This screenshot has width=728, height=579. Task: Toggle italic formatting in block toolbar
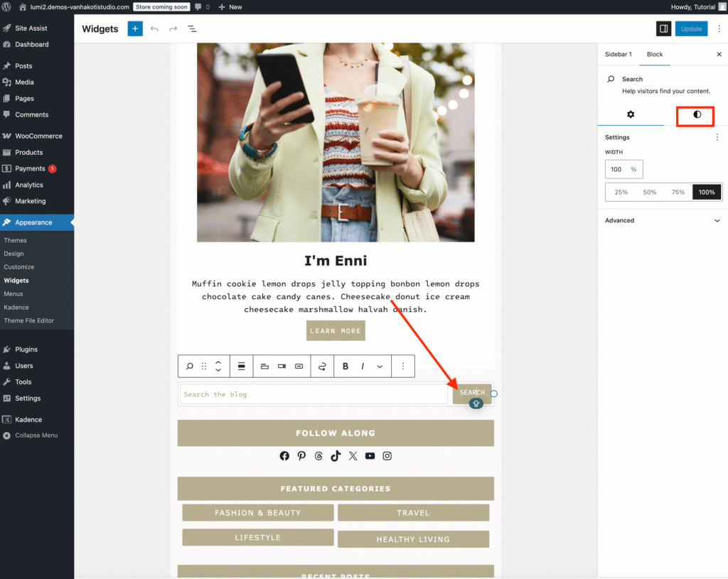click(363, 367)
